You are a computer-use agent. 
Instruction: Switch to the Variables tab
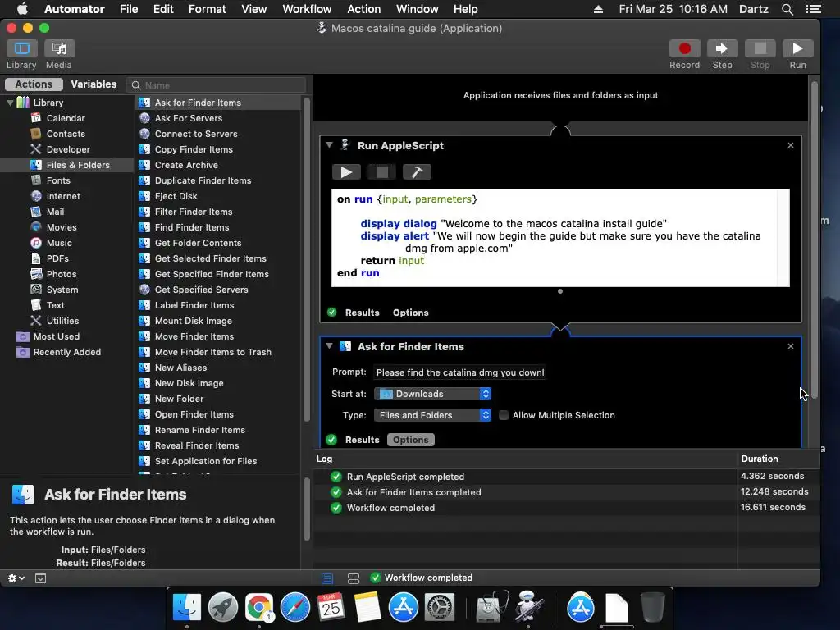pyautogui.click(x=94, y=84)
